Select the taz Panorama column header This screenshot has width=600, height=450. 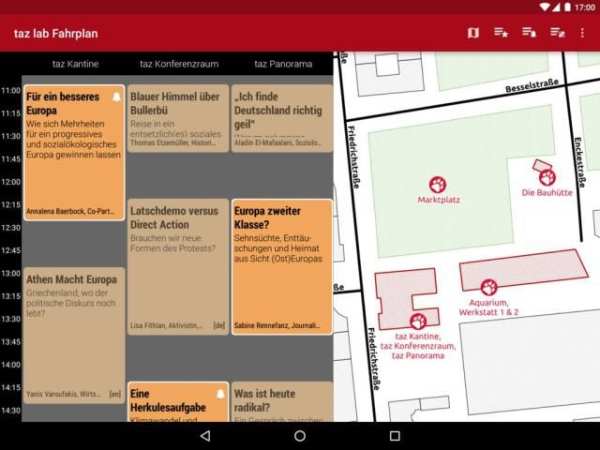283,64
